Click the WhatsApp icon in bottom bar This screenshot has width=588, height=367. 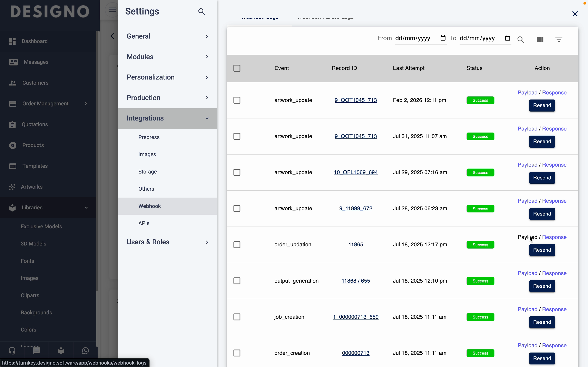click(85, 350)
